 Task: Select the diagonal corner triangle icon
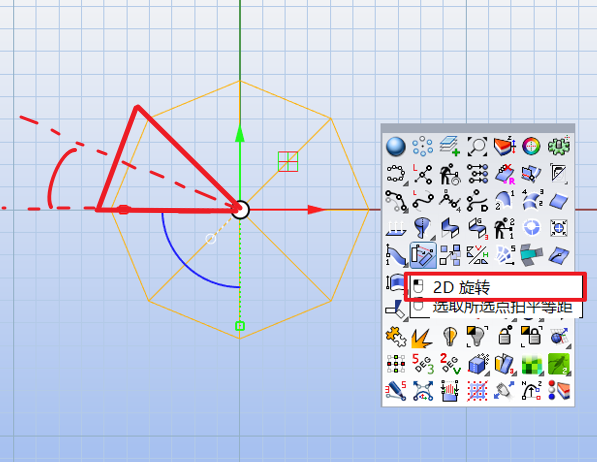(559, 174)
